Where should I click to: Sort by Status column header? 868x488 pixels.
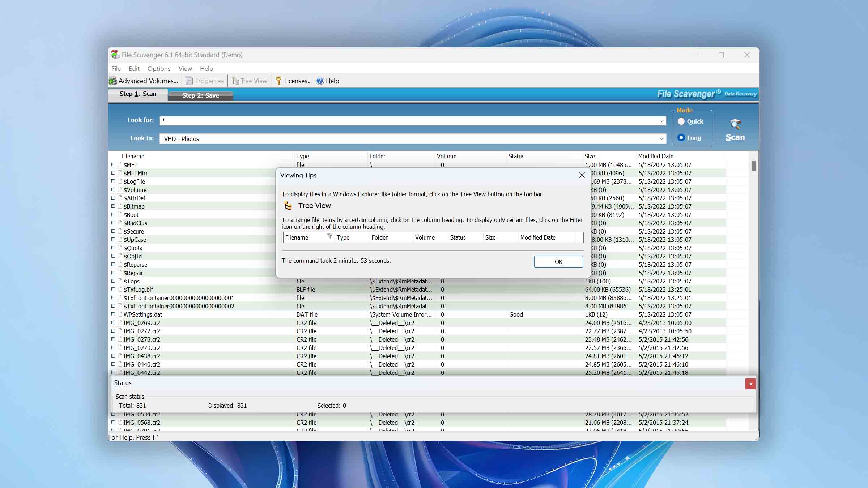tap(516, 156)
